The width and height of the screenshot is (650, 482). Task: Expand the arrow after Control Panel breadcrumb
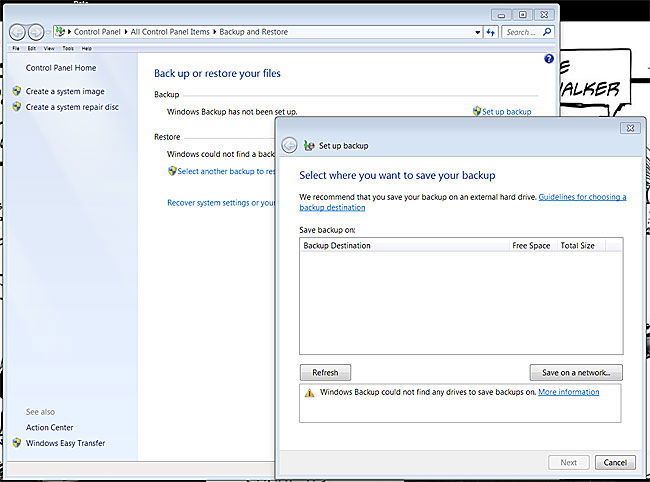point(126,31)
